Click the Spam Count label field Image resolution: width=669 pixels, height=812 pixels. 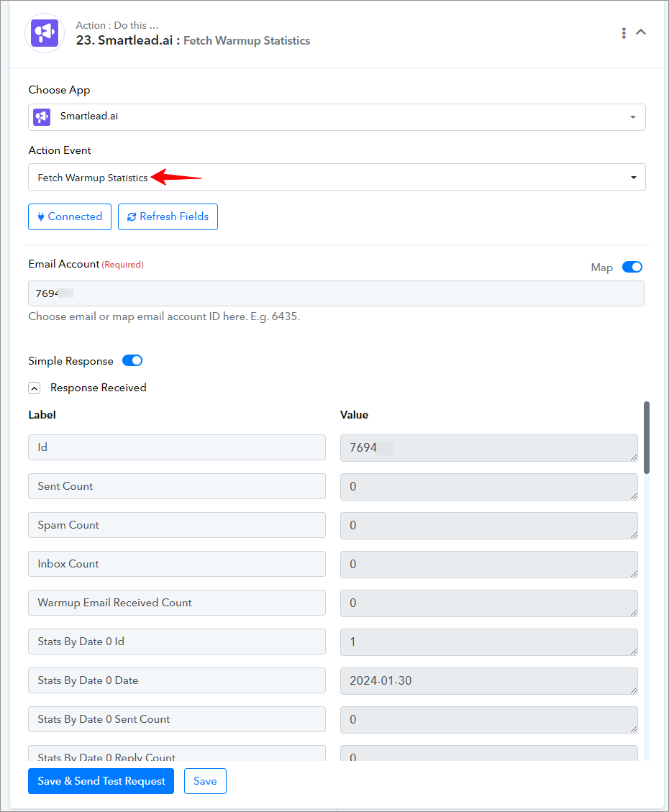pyautogui.click(x=177, y=525)
